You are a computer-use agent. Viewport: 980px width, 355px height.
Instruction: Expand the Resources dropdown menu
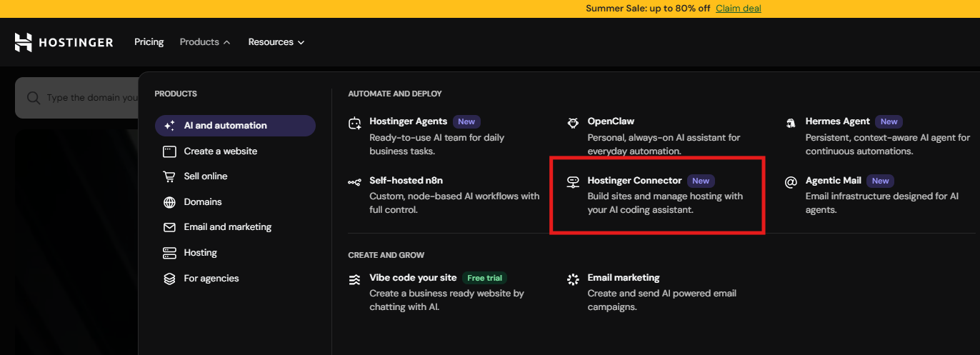pyautogui.click(x=276, y=42)
